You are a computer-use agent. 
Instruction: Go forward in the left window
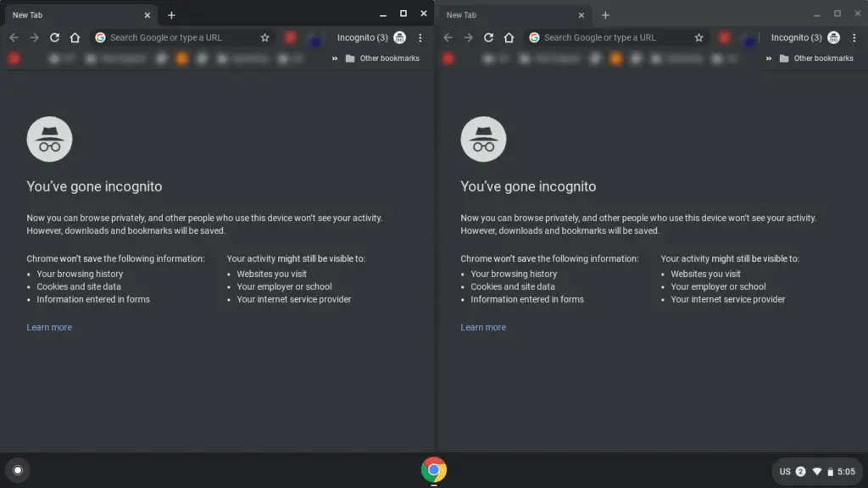tap(34, 37)
